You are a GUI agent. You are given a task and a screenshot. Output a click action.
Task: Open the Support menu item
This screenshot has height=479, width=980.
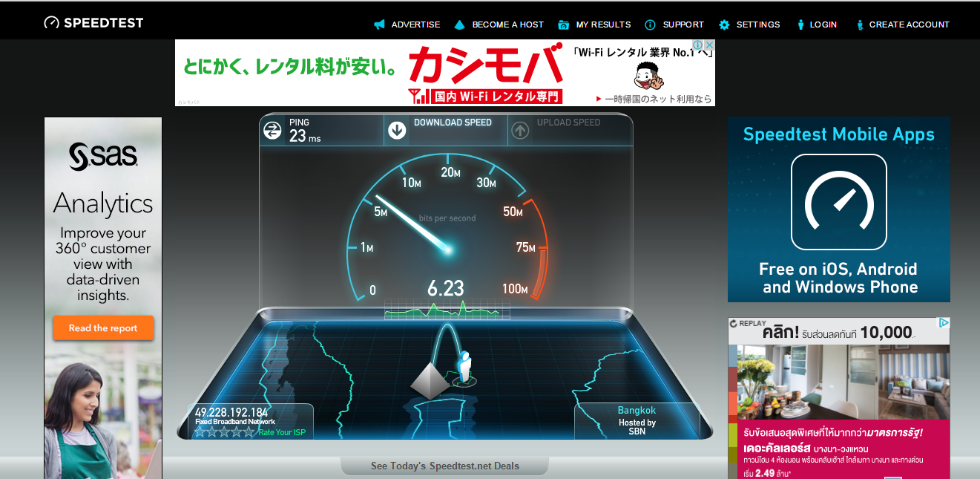point(683,25)
